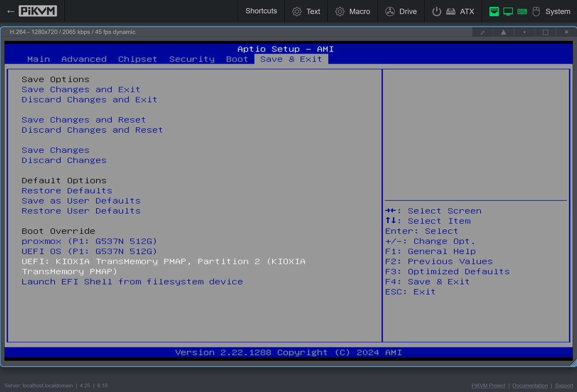Open the Support link
The image size is (577, 392).
pyautogui.click(x=564, y=385)
